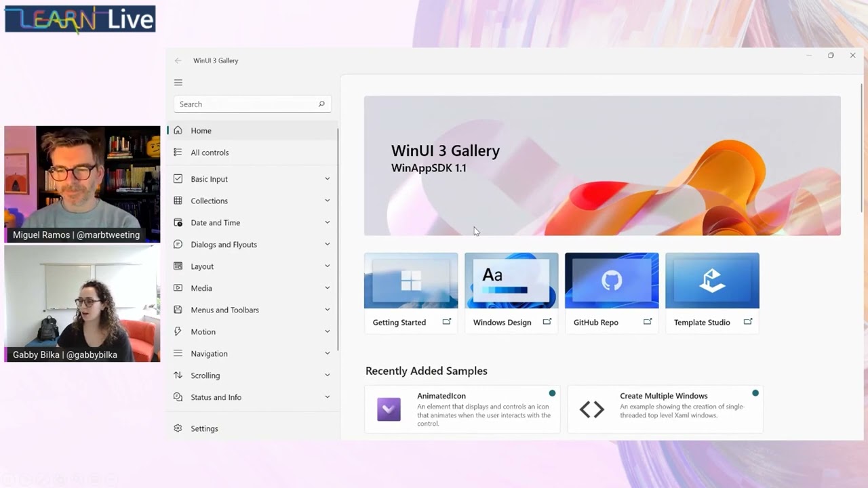The image size is (868, 488).
Task: Click the external link icon on Getting Started
Action: click(447, 322)
